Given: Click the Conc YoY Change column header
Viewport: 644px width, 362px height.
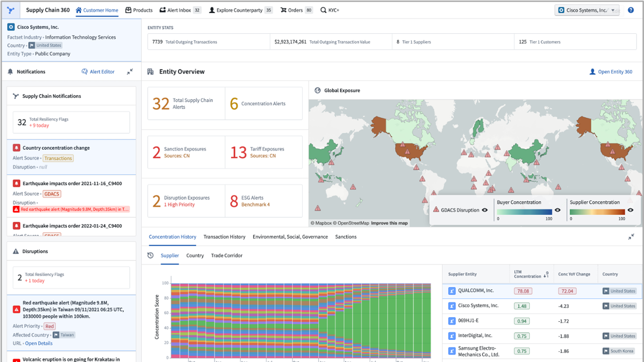Looking at the screenshot, I should (574, 275).
